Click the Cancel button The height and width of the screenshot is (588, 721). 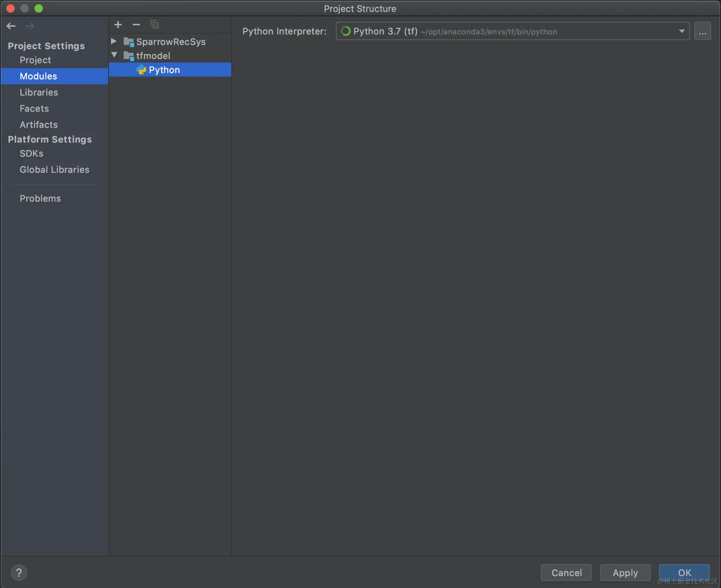[566, 572]
